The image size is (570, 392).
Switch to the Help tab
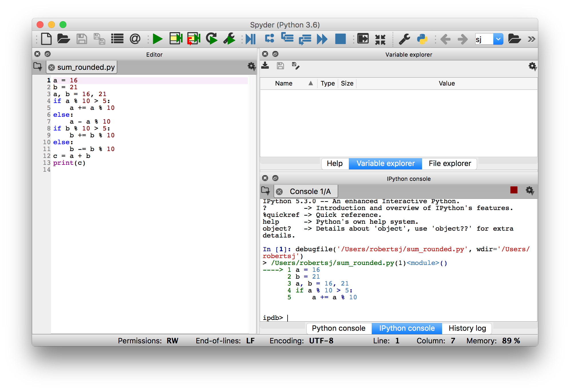pos(333,164)
